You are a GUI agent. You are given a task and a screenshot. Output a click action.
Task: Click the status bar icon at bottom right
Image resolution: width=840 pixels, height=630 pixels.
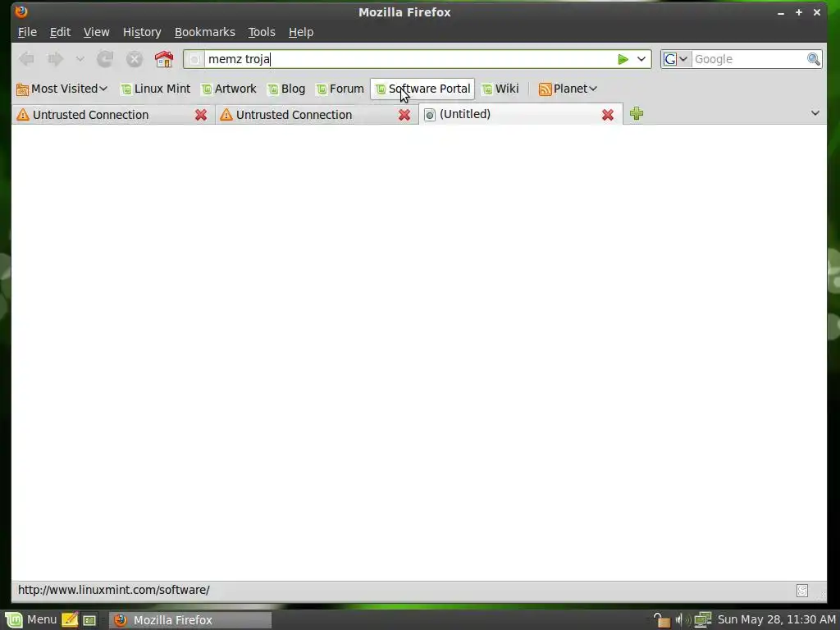802,591
